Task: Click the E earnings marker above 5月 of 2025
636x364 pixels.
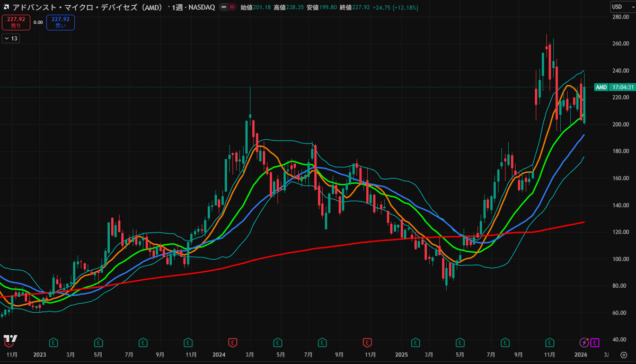Action: [460, 342]
